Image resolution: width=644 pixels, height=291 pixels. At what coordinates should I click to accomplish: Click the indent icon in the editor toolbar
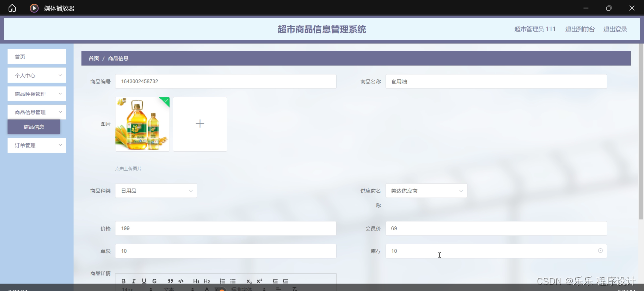pos(285,281)
